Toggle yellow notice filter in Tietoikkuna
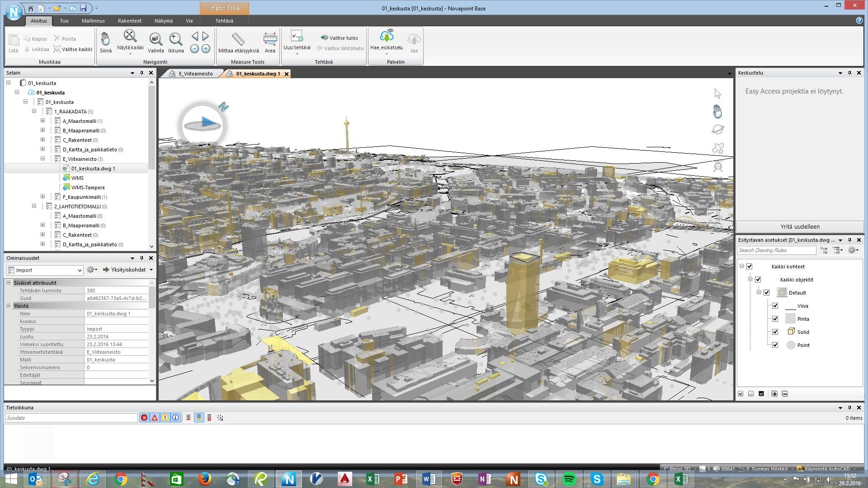This screenshot has height=488, width=868. (x=165, y=418)
